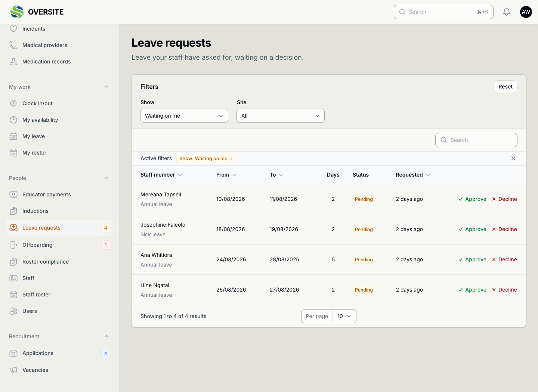This screenshot has width=538, height=392.
Task: Click the My availability clock icon
Action: [x=13, y=120]
